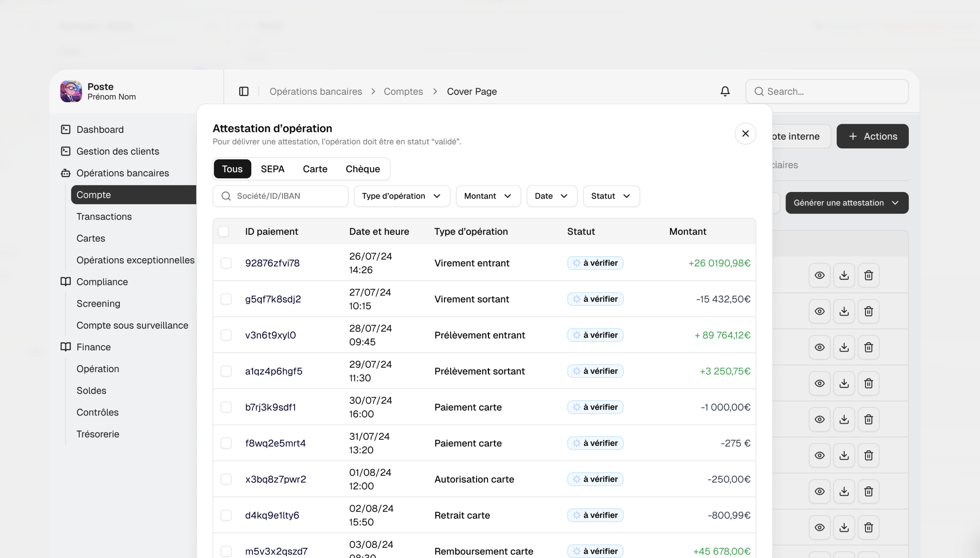Click the user avatar for Poste

tap(71, 91)
